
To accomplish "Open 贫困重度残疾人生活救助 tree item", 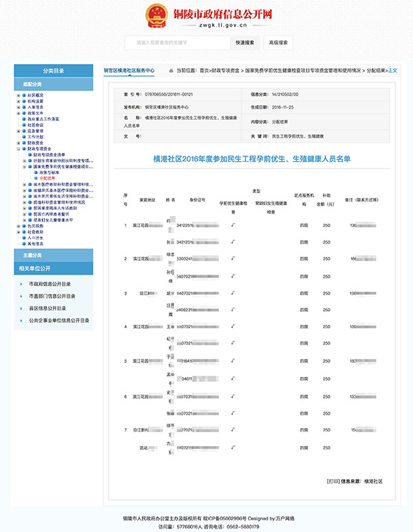I will 55,208.
